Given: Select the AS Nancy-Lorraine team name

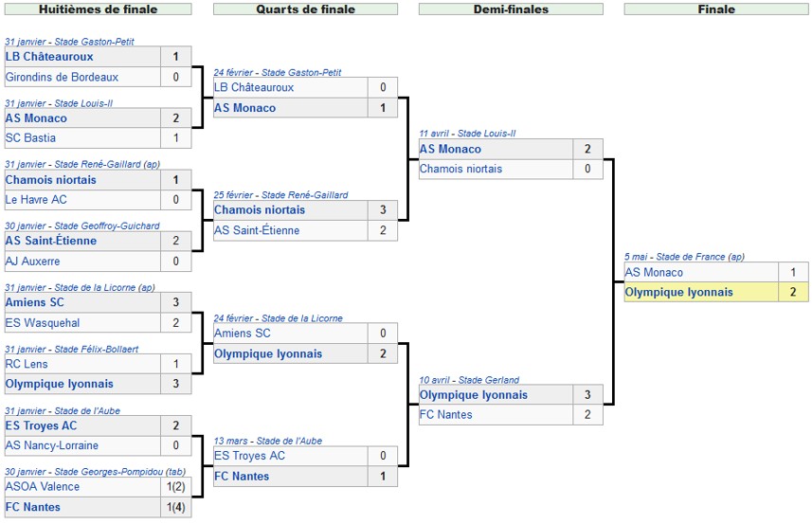Looking at the screenshot, I should (52, 445).
